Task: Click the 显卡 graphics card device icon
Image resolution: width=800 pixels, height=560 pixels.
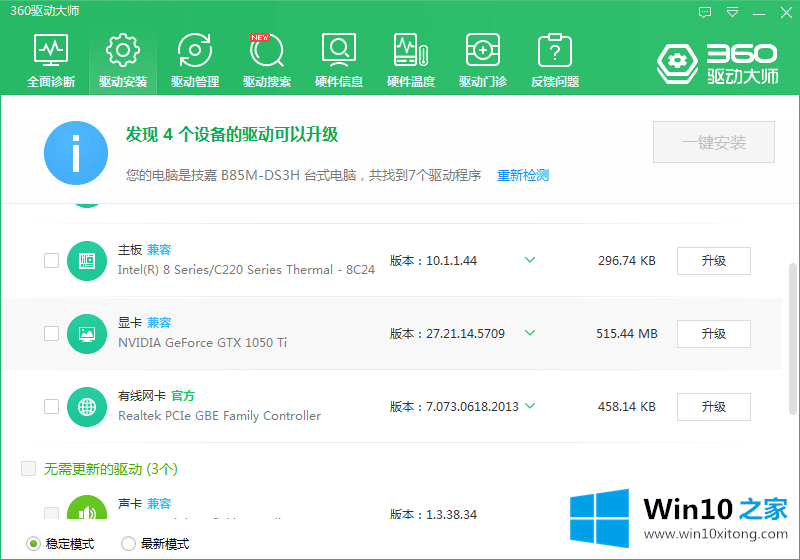Action: tap(87, 334)
